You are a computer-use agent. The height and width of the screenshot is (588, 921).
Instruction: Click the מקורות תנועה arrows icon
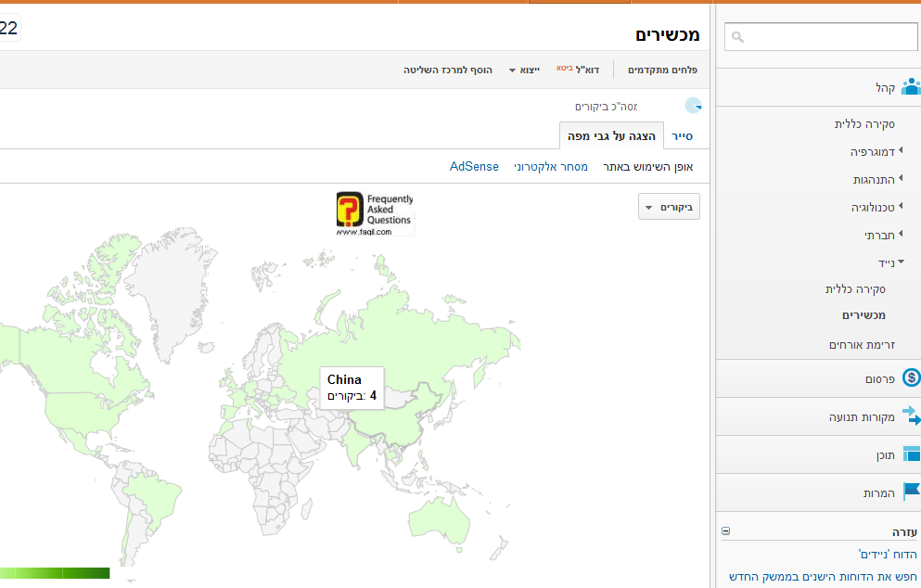(x=911, y=416)
